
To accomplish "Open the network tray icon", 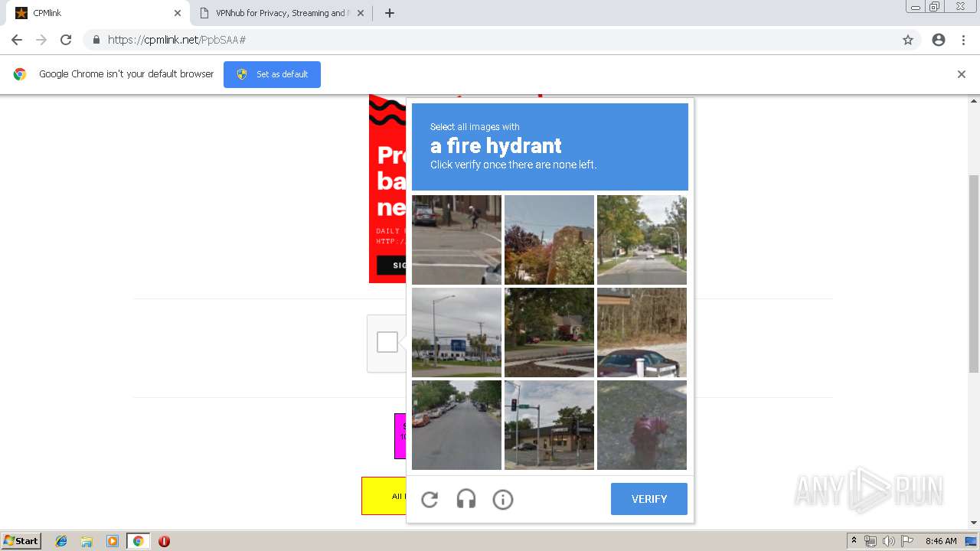I will (x=871, y=541).
